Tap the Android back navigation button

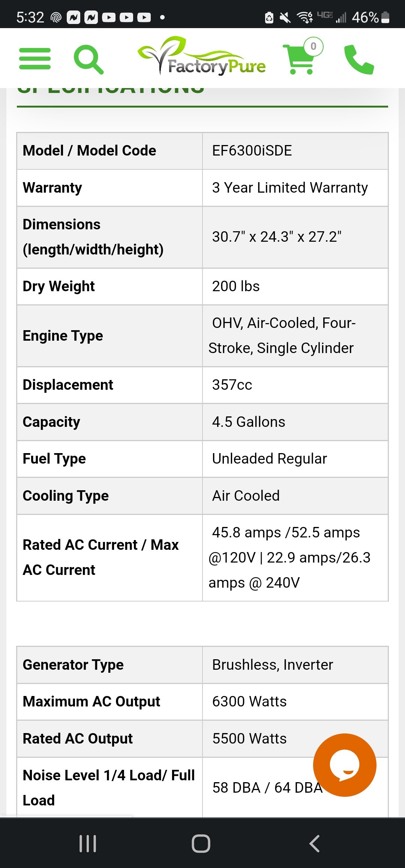(x=314, y=844)
